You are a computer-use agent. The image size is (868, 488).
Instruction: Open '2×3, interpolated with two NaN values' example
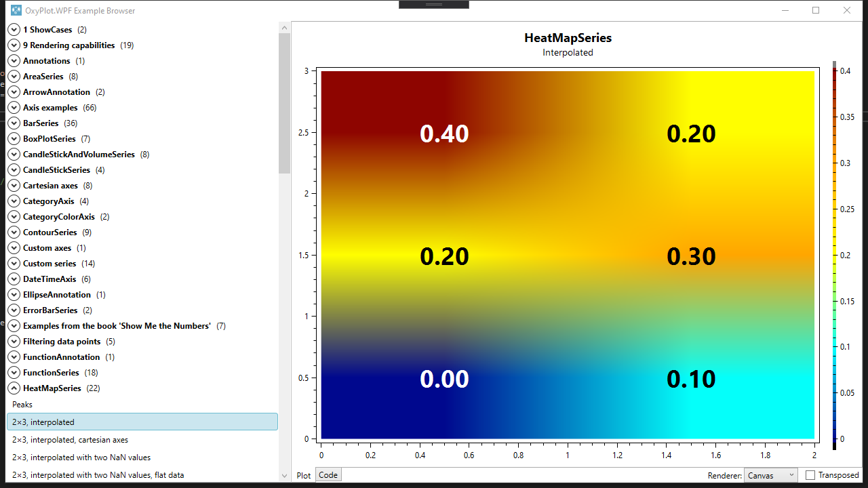tap(102, 457)
